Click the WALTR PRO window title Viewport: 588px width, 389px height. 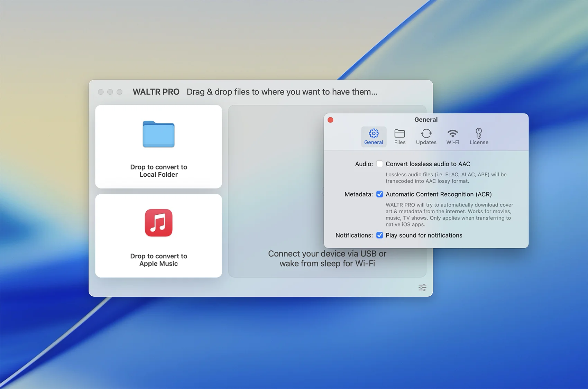click(x=156, y=92)
